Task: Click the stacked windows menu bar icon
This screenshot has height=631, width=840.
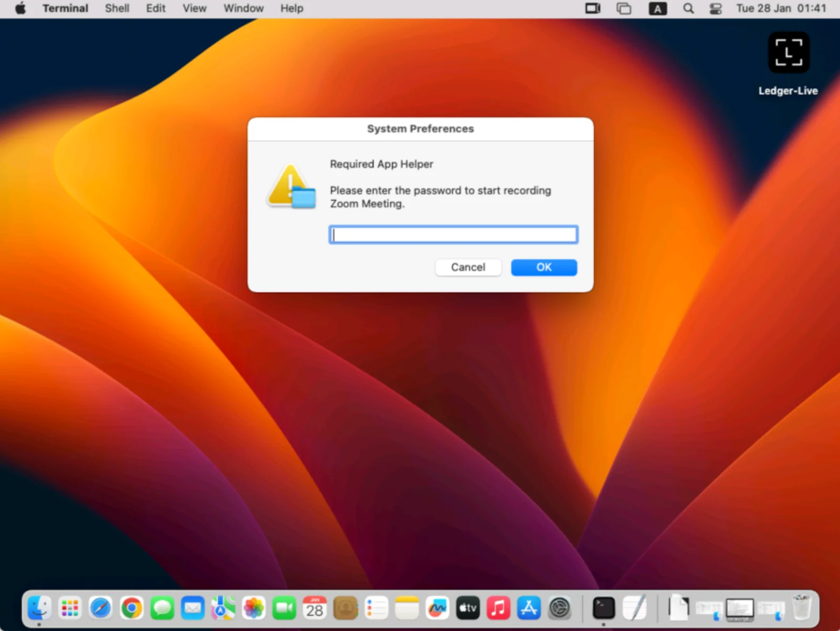Action: coord(624,8)
